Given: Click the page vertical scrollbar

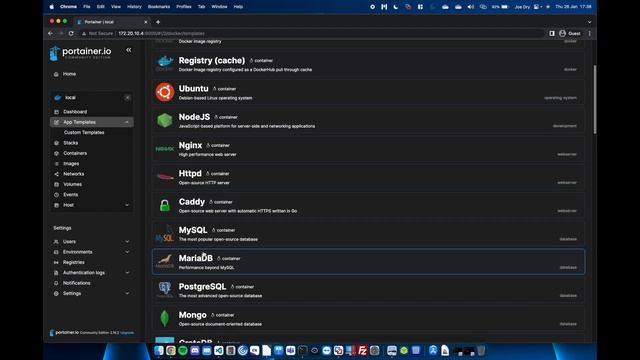Looking at the screenshot, I should coord(595,99).
